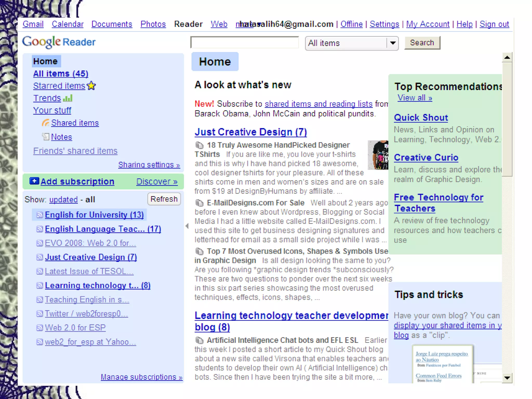Open Free Technology for Teachers recommendation
Viewport: 532px width, 399px height.
click(438, 203)
